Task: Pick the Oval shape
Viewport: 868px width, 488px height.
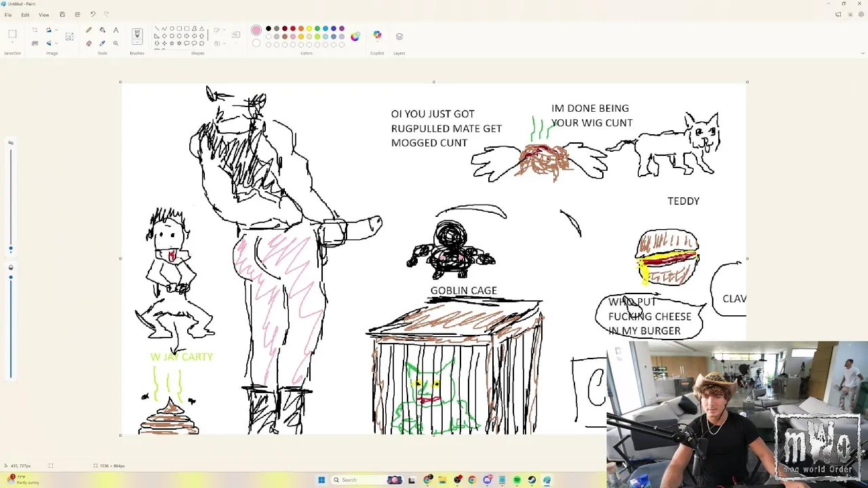Action: tap(172, 29)
